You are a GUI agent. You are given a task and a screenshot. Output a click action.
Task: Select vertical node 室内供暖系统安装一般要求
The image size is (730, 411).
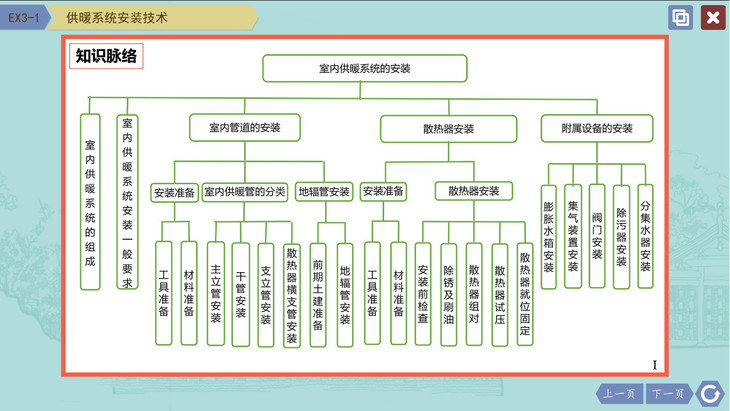[127, 202]
